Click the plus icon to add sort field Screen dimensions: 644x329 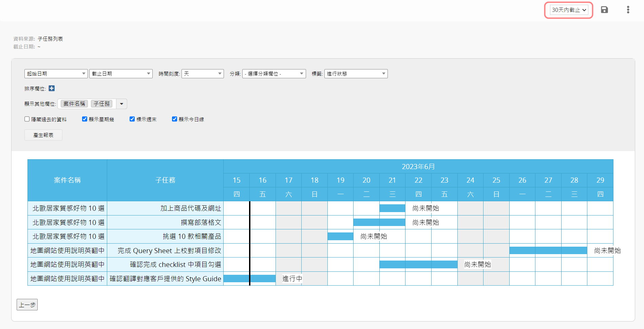point(52,88)
